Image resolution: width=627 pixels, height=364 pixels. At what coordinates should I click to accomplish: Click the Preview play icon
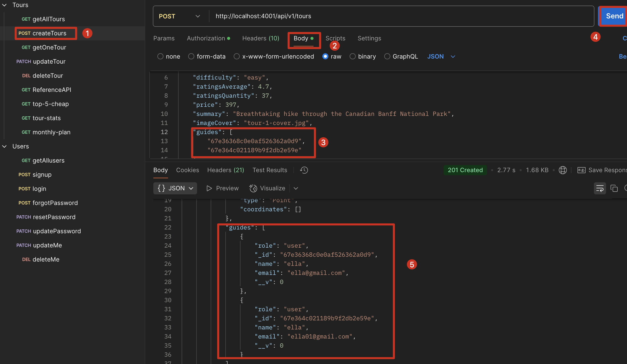pos(209,188)
